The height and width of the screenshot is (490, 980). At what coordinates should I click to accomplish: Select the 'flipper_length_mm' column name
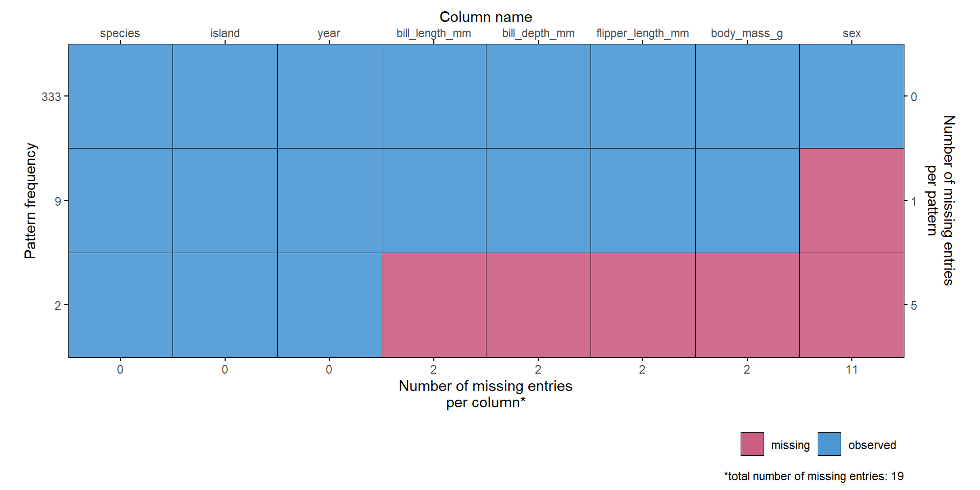pos(642,34)
